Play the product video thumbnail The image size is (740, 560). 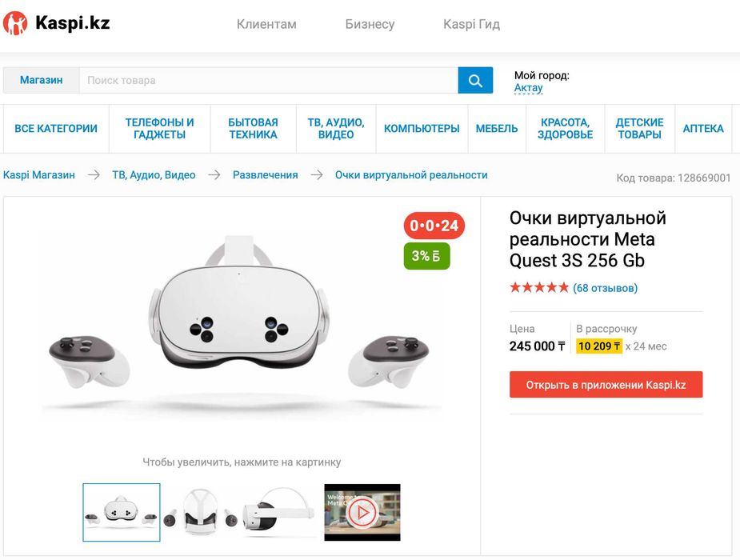362,512
